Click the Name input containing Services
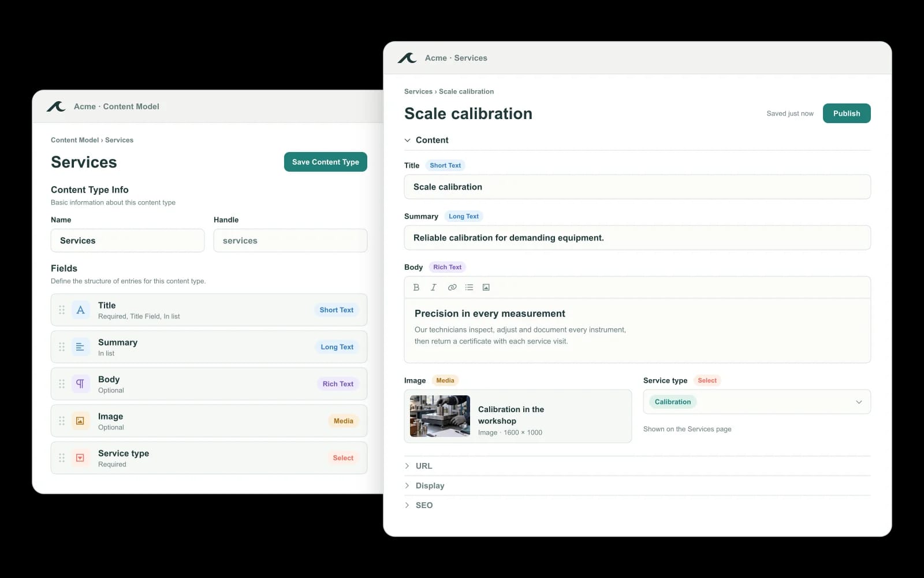The height and width of the screenshot is (578, 924). [128, 240]
